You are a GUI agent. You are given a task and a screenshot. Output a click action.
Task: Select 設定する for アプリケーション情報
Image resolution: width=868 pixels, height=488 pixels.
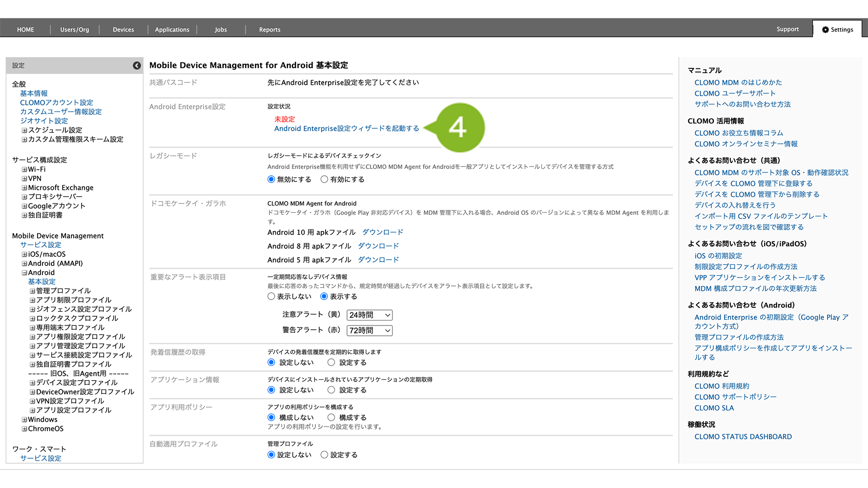click(x=331, y=390)
